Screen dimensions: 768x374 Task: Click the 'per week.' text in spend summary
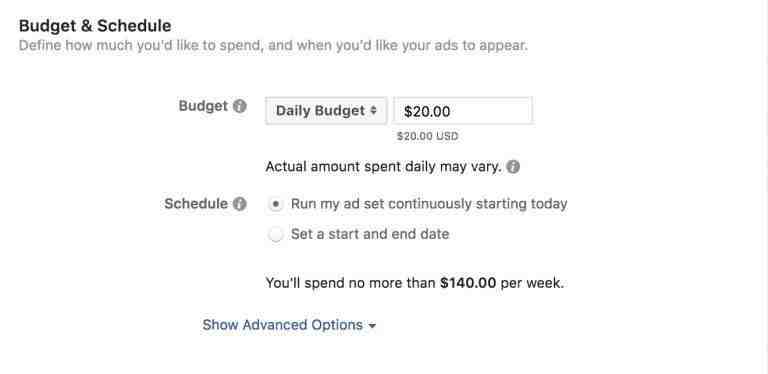pos(532,283)
